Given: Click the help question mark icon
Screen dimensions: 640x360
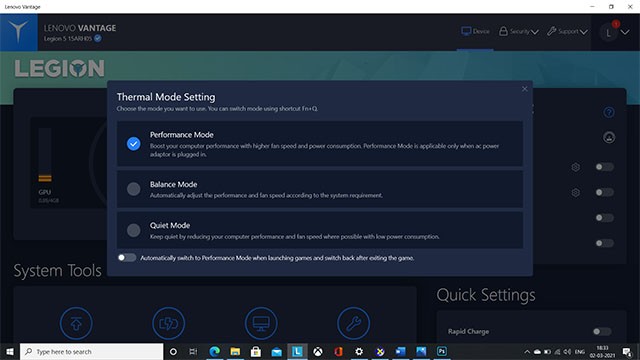Looking at the screenshot, I should [x=609, y=112].
